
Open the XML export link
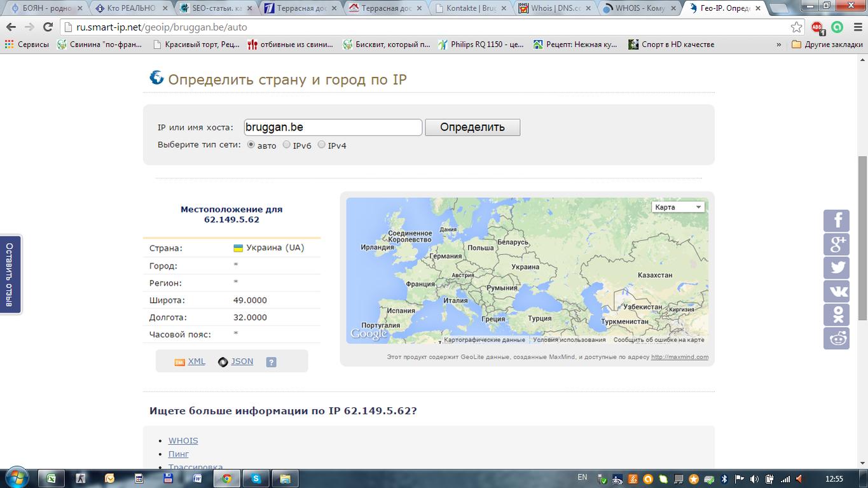(x=196, y=361)
